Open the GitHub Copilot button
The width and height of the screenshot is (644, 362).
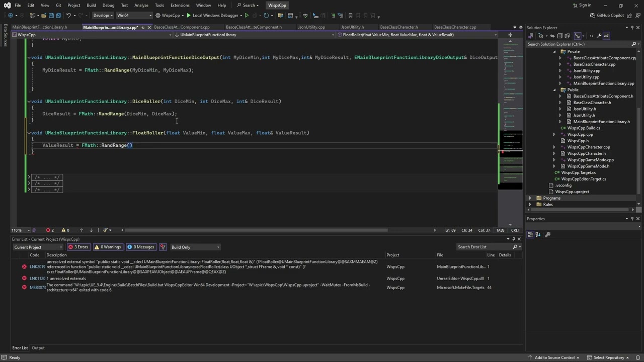tap(607, 16)
